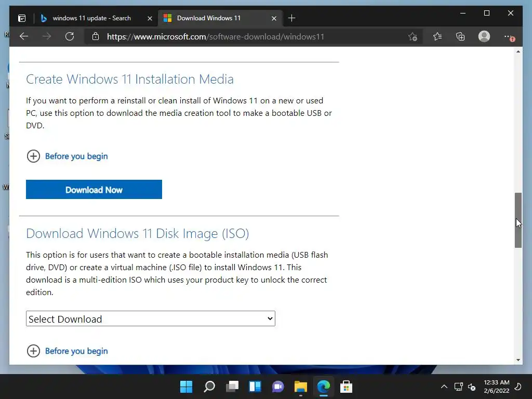Open File Explorer from the taskbar

301,387
